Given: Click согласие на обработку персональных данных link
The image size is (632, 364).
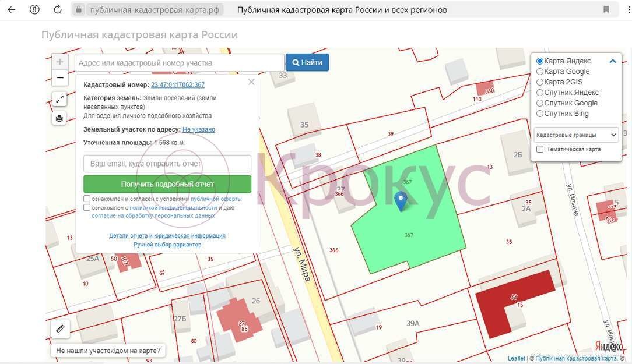Looking at the screenshot, I should point(153,216).
